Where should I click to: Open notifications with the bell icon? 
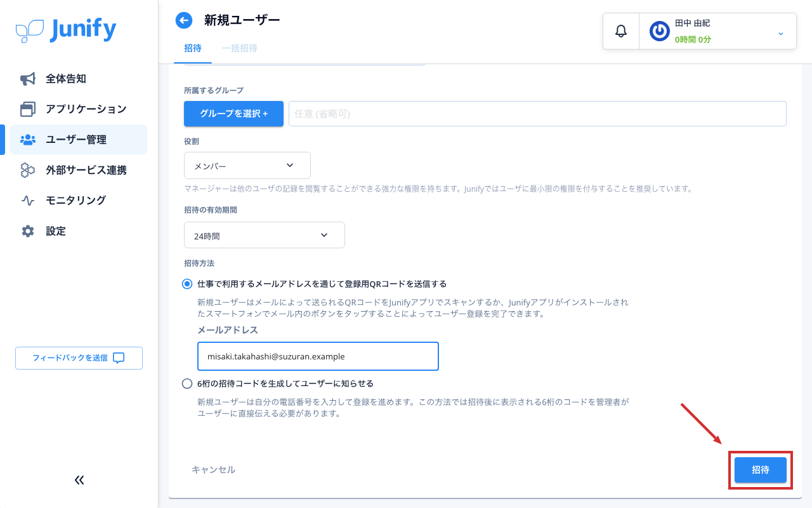621,30
